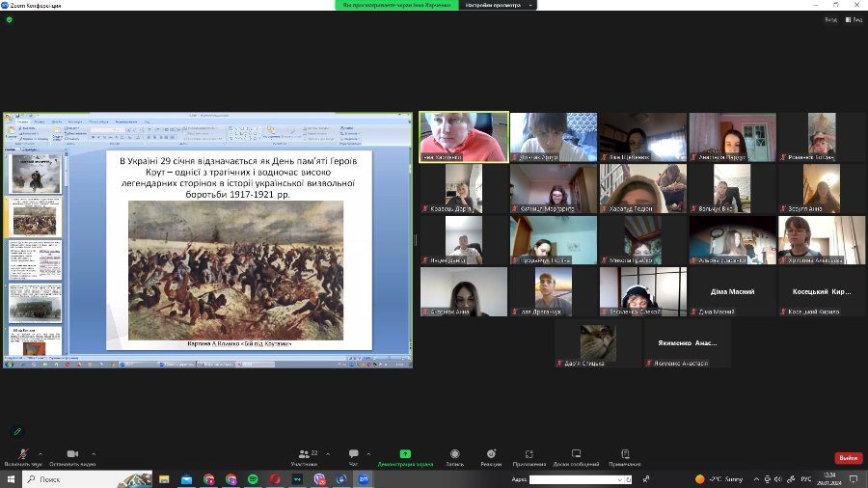
Task: Click the battle painting on shared slide
Action: click(236, 271)
